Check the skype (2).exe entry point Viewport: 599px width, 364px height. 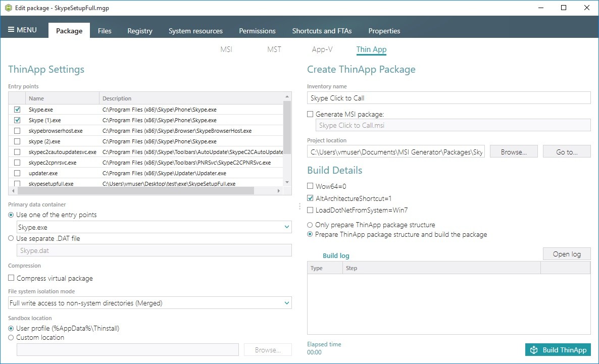tap(17, 141)
